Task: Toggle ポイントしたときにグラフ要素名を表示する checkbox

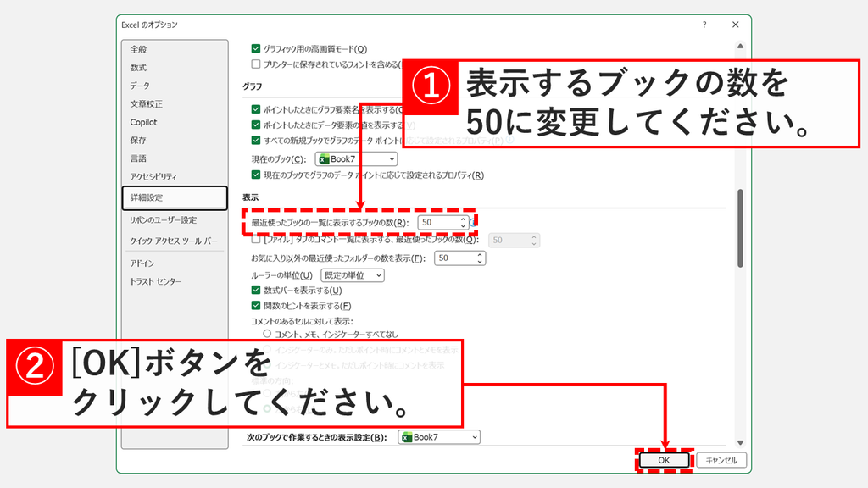Action: point(256,109)
